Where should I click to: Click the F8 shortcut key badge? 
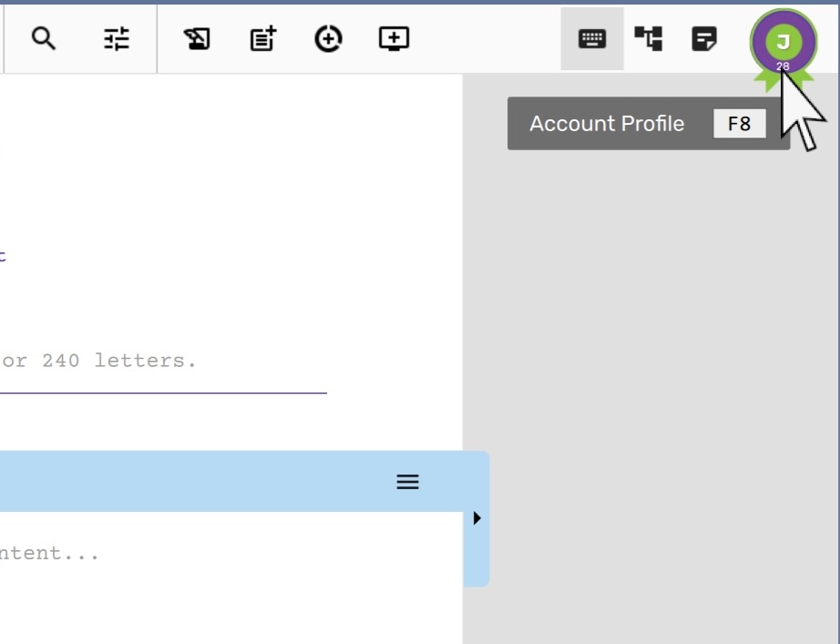coord(739,124)
